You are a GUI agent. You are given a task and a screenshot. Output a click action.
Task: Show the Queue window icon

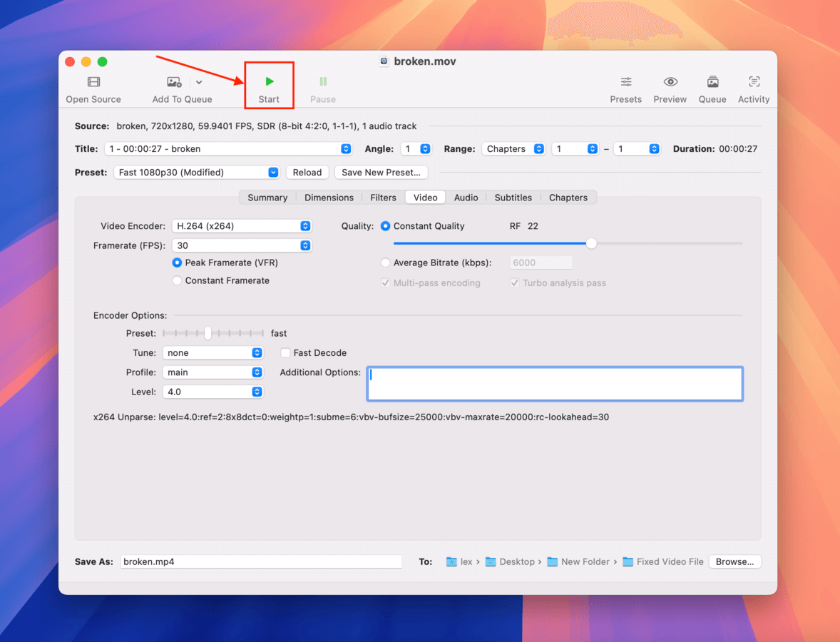[712, 82]
